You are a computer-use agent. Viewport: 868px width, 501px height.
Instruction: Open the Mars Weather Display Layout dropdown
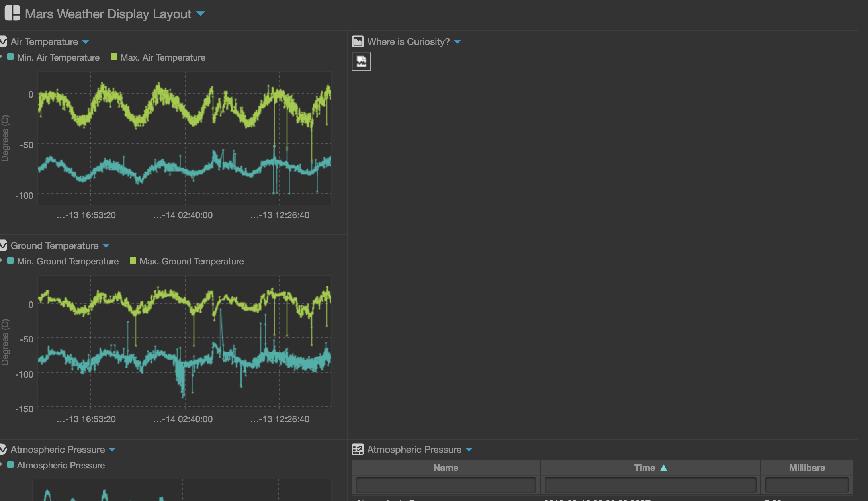click(201, 14)
